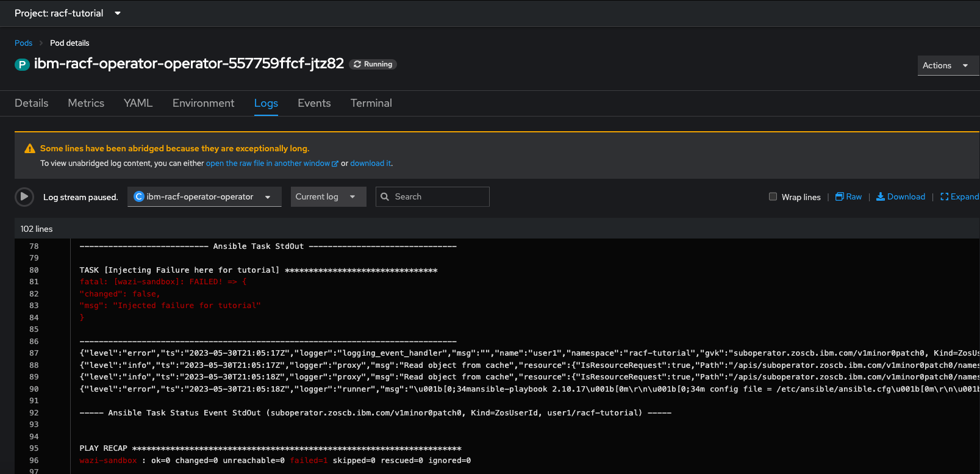
Task: Switch to the Details tab
Action: coord(32,103)
